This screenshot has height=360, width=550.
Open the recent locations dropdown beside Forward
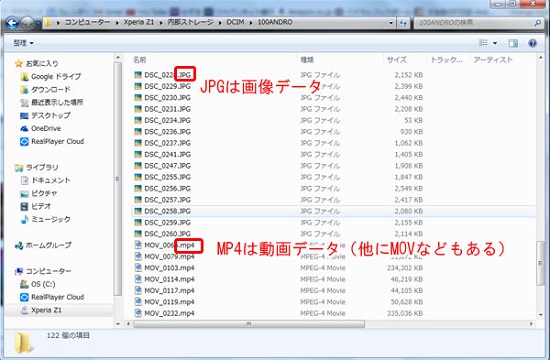38,24
